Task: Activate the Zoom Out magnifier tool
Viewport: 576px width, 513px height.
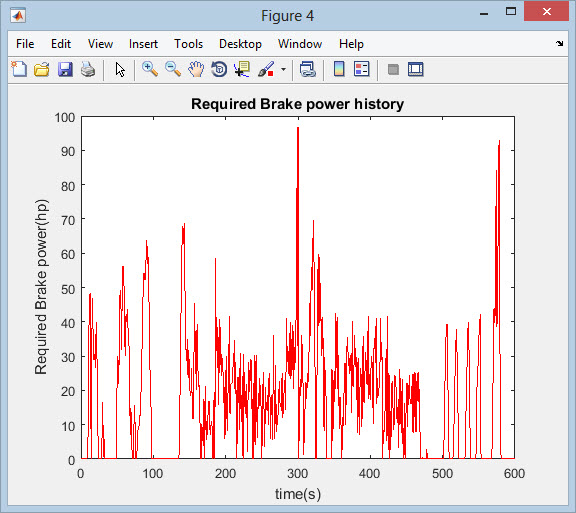Action: tap(173, 69)
